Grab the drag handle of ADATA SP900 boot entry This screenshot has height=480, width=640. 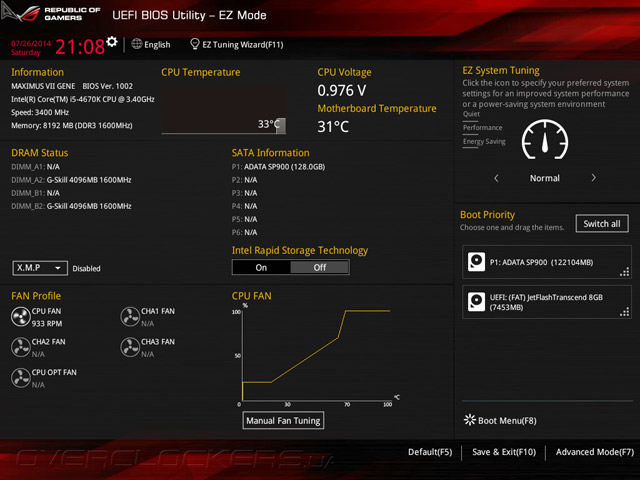click(624, 272)
